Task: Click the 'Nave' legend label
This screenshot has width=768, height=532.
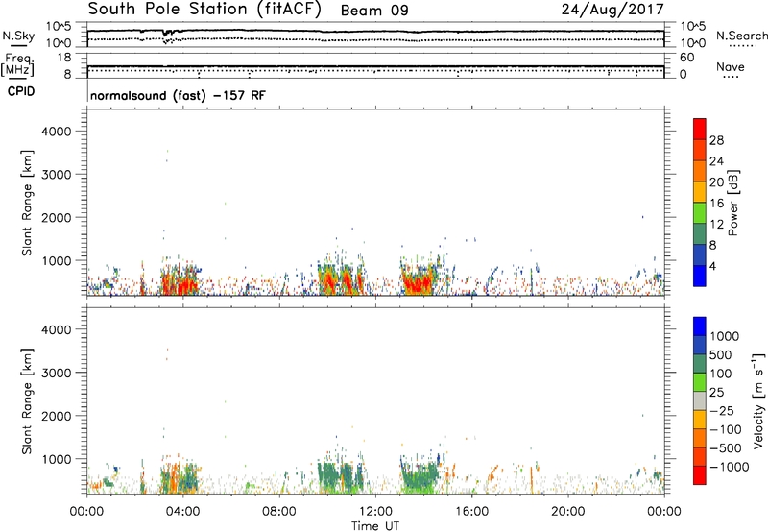Action: pyautogui.click(x=731, y=66)
